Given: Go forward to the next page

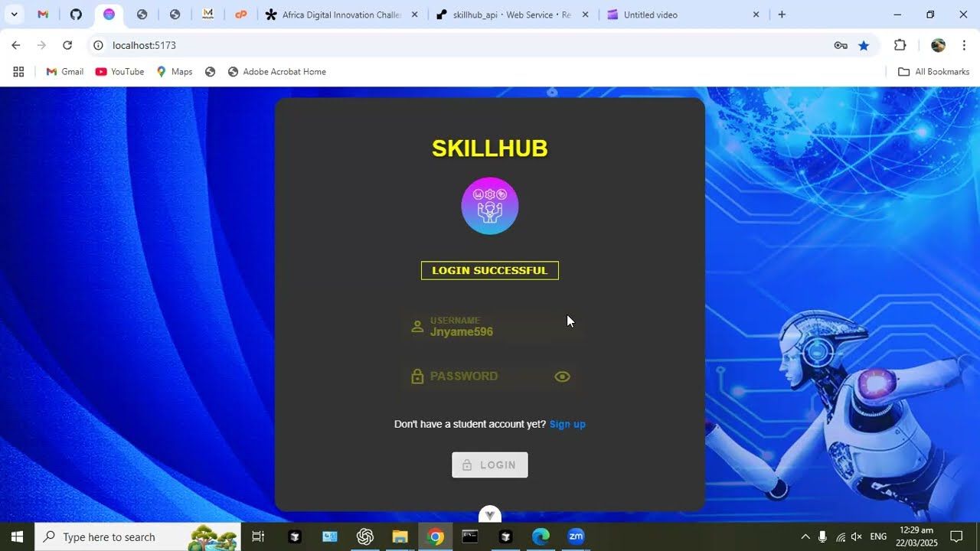Looking at the screenshot, I should pos(41,45).
